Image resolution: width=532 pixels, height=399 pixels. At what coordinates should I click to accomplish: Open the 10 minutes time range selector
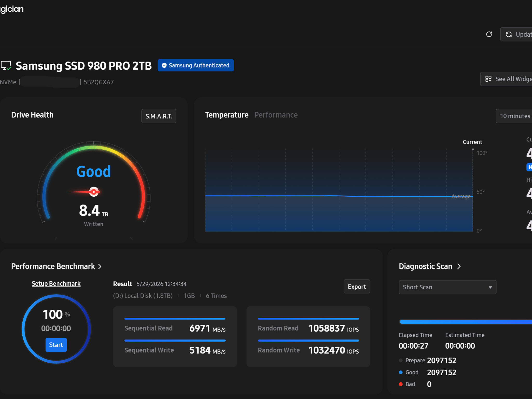pos(514,116)
